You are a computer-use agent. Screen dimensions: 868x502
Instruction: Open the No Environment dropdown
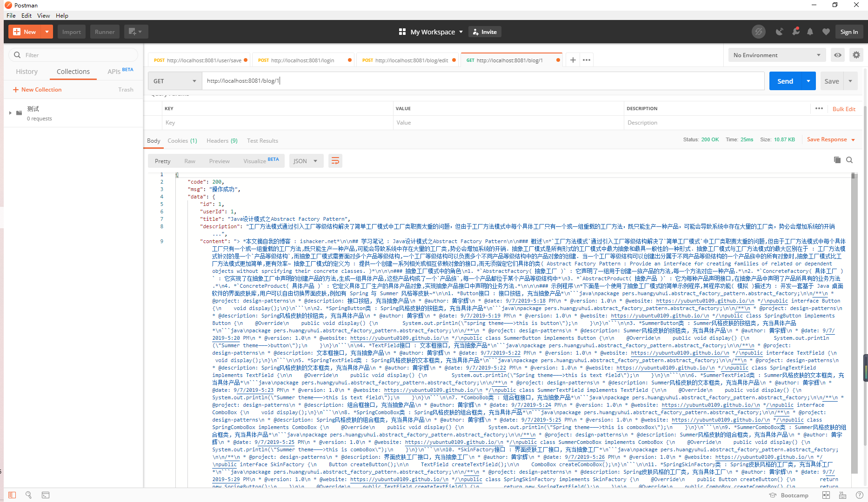pyautogui.click(x=777, y=55)
